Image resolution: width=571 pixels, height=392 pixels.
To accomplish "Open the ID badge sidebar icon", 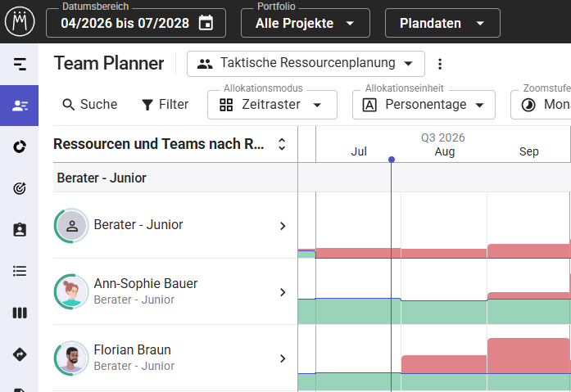I will [20, 230].
